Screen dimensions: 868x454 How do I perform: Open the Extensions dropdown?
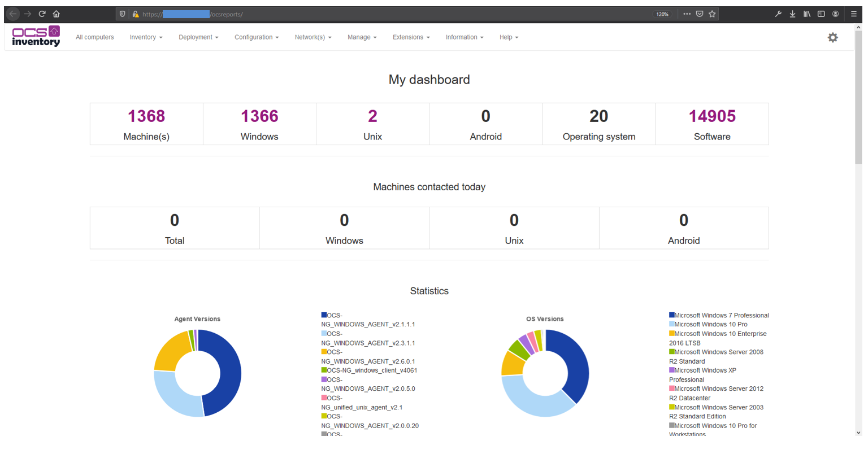point(411,37)
